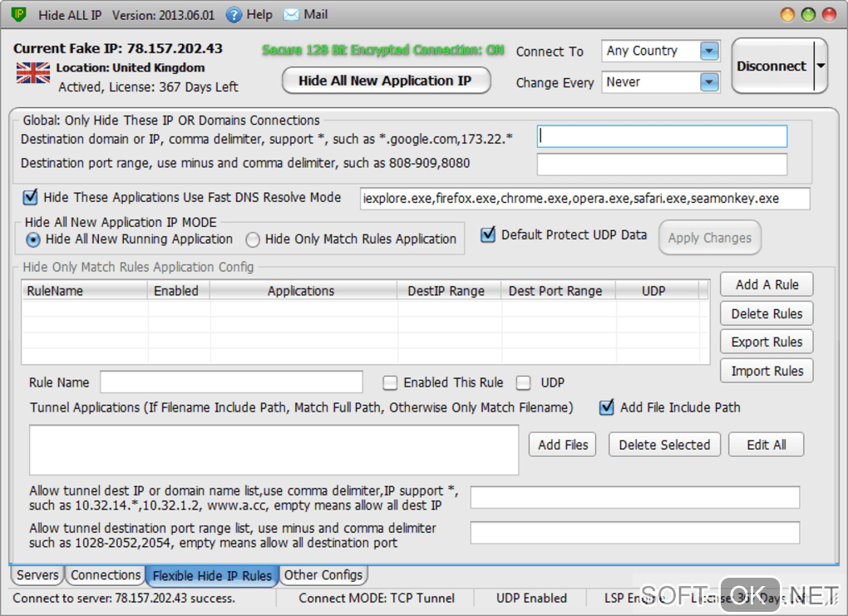The width and height of the screenshot is (848, 616).
Task: Click the Location: United Kingdom text
Action: pos(131,67)
